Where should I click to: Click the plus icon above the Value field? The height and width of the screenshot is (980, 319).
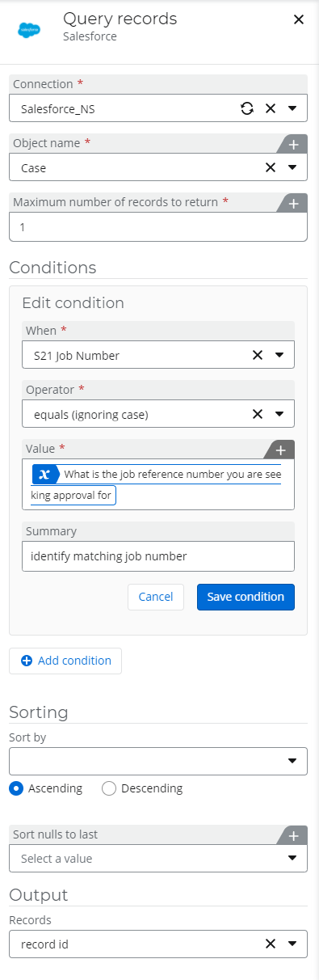(x=280, y=450)
